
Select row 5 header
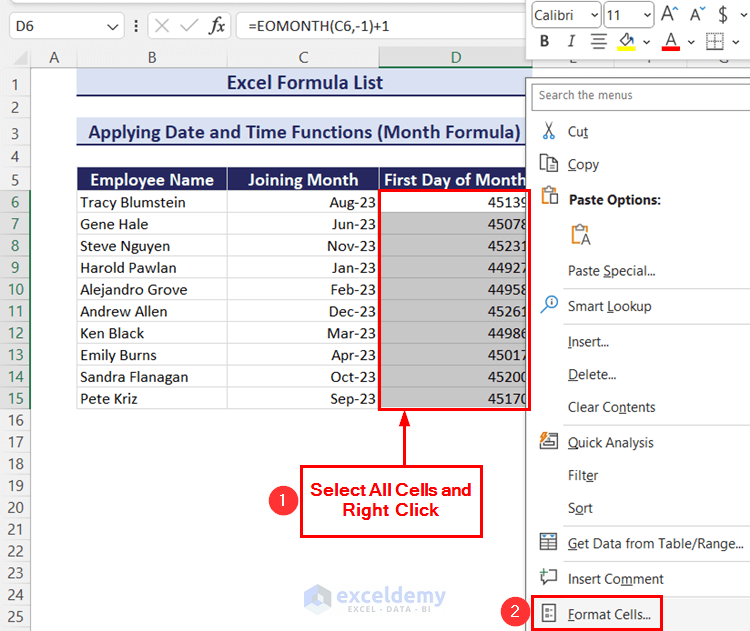pos(15,180)
